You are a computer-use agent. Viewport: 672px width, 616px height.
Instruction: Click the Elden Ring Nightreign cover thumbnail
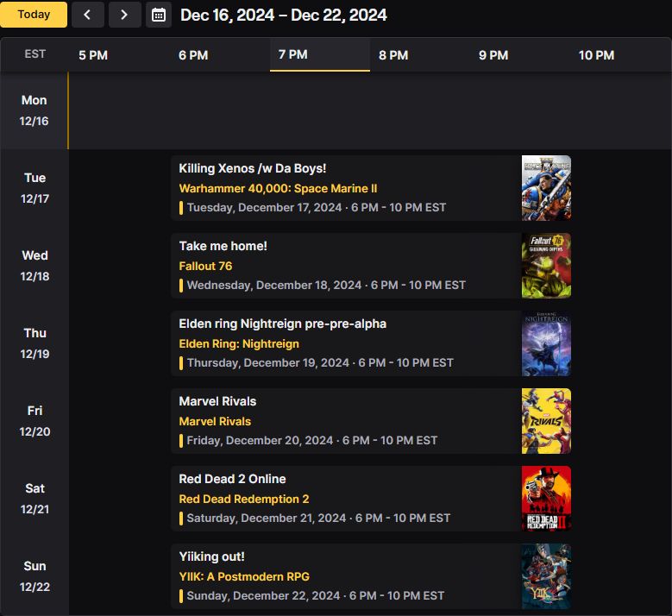coord(546,343)
